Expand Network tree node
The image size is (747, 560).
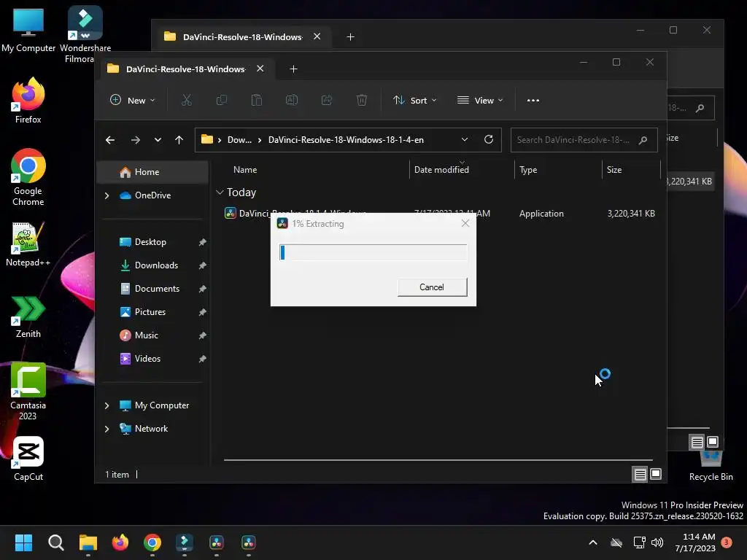click(x=107, y=429)
